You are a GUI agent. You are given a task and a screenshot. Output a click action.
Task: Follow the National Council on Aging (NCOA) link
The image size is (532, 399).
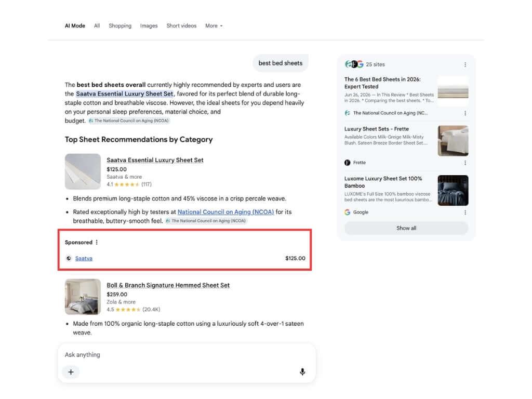pos(225,212)
